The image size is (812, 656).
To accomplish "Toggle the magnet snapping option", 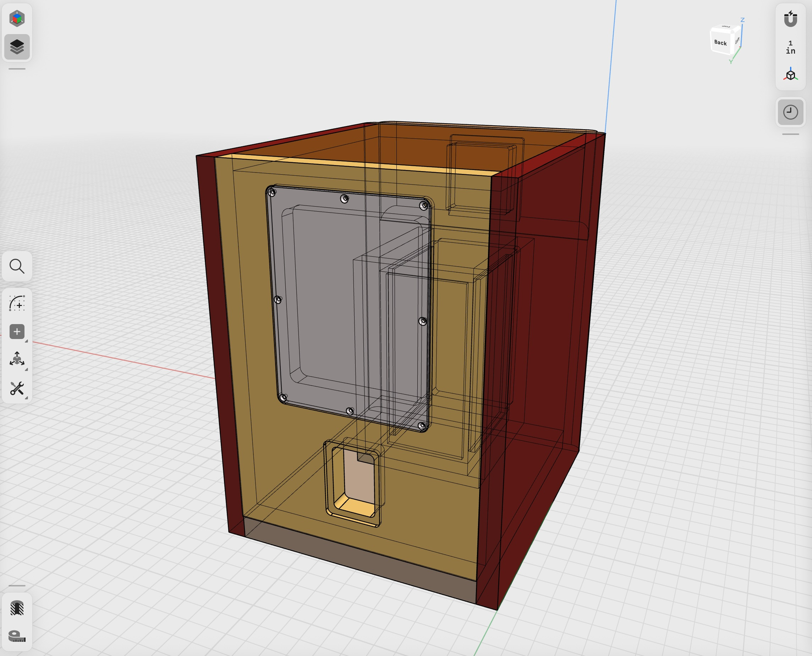I will pos(790,18).
